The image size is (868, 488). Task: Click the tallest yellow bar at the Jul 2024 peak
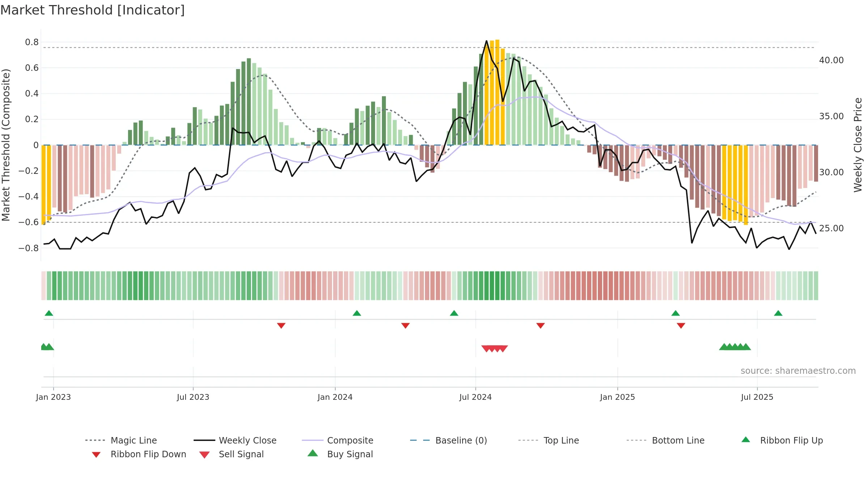tap(497, 92)
